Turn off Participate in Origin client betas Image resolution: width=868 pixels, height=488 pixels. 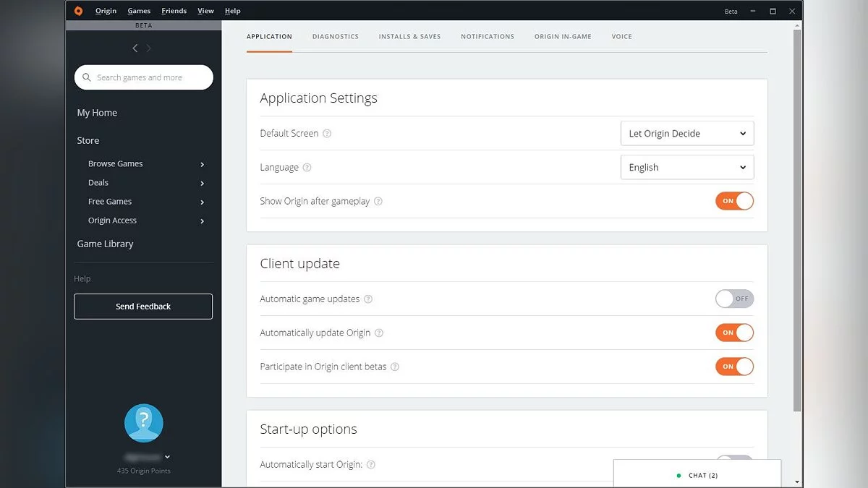[x=734, y=367]
